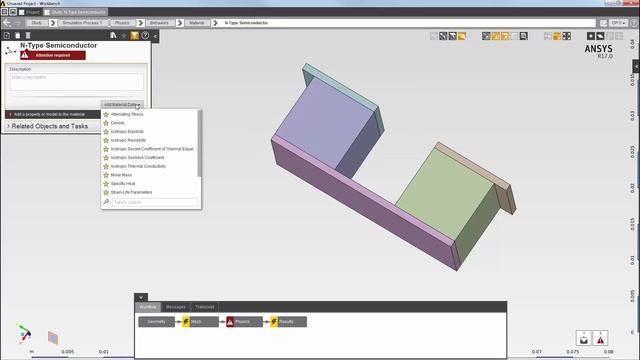Favorite Isotropic Seebeck Coefficient with its star
The height and width of the screenshot is (360, 640).
coord(106,158)
